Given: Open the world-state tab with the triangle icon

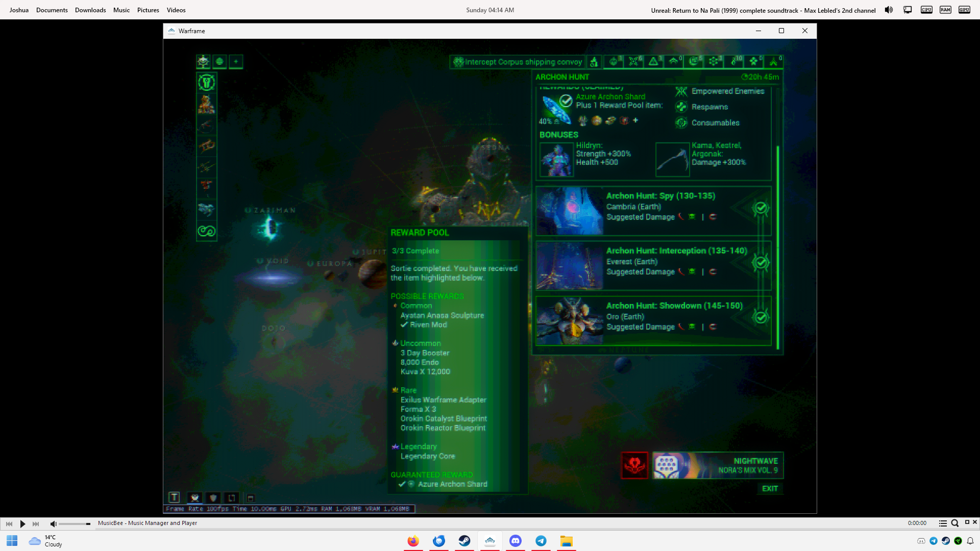Looking at the screenshot, I should coord(653,62).
